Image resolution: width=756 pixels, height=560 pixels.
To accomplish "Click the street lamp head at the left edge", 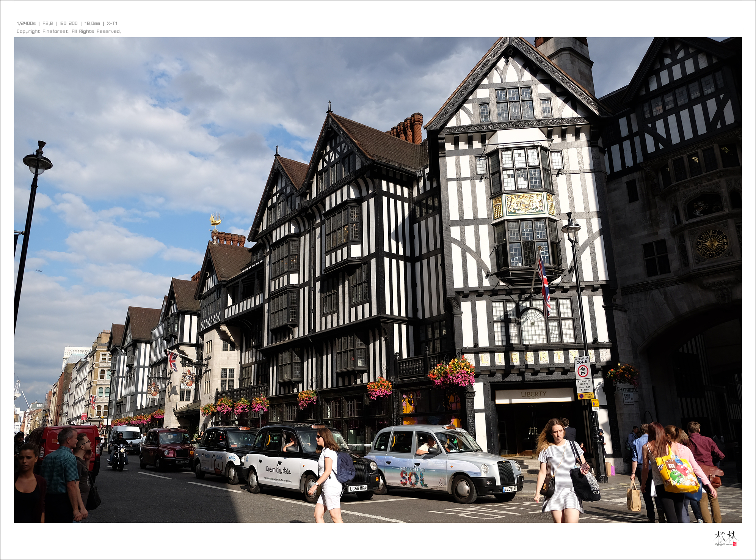I will (x=37, y=162).
